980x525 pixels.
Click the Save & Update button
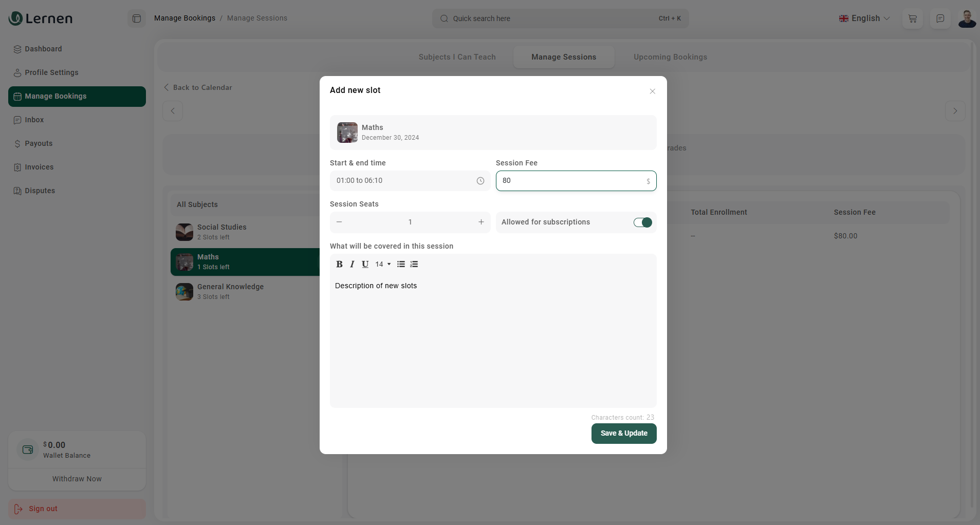pyautogui.click(x=623, y=433)
